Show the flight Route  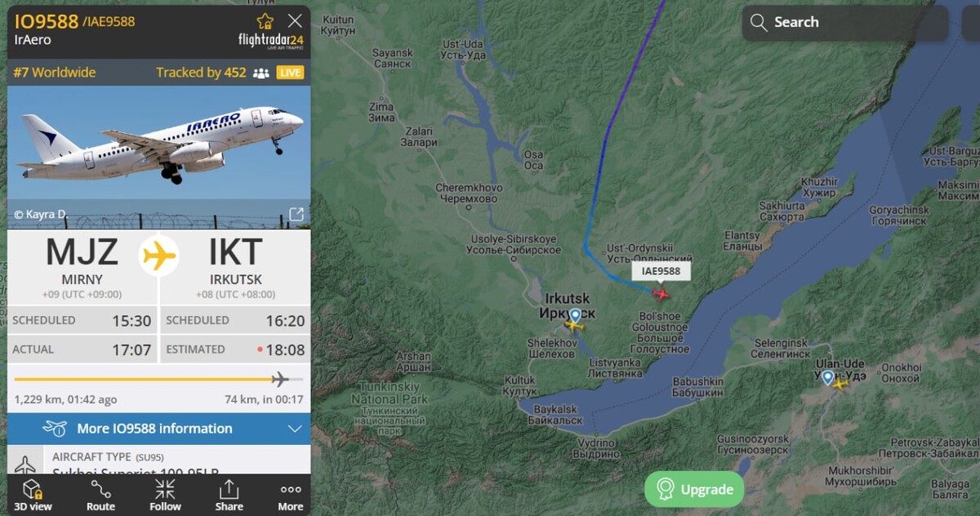click(x=100, y=495)
